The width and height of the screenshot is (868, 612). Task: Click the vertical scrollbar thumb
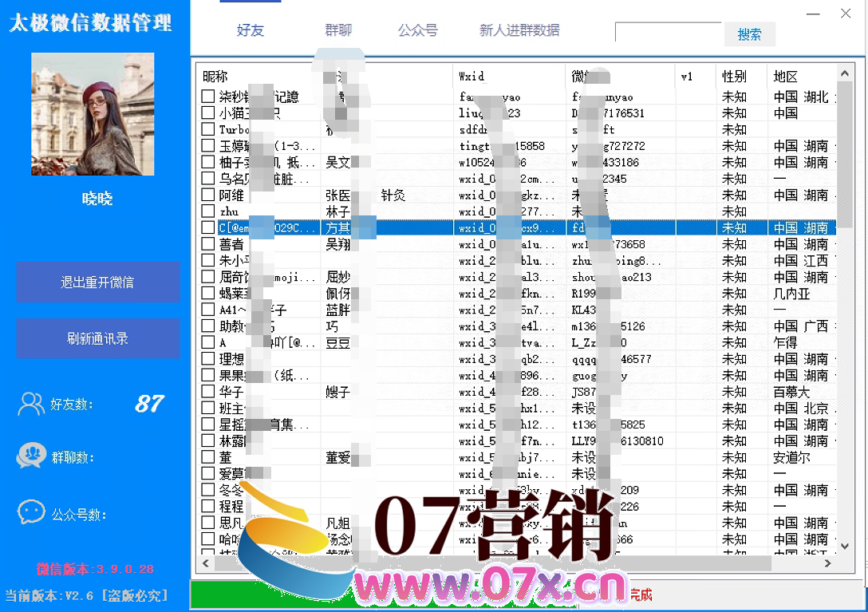[844, 153]
